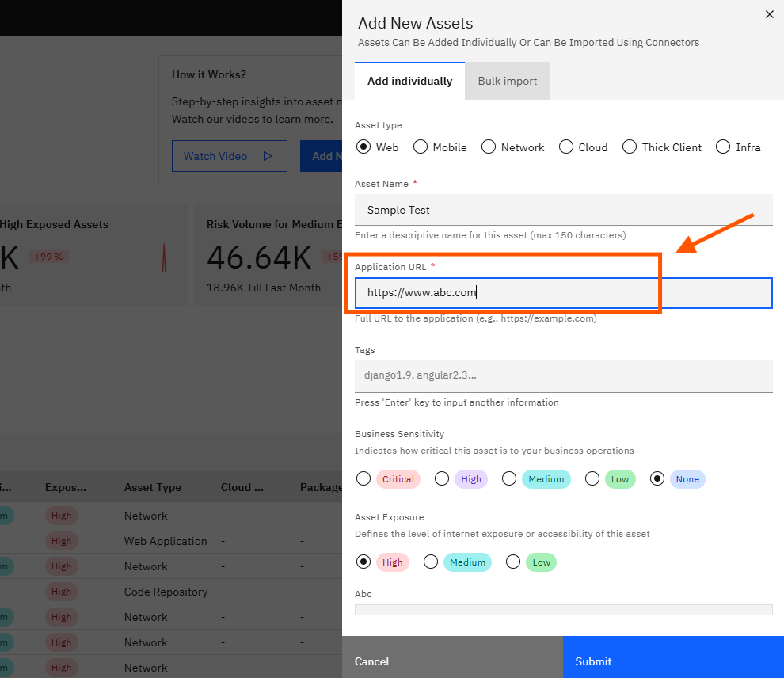
Task: Pick the Thick Client asset type
Action: (x=630, y=147)
